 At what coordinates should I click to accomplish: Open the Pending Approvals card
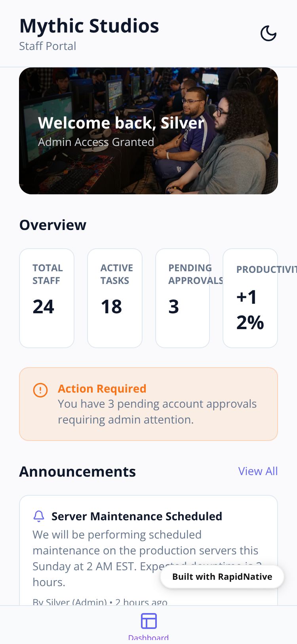183,298
